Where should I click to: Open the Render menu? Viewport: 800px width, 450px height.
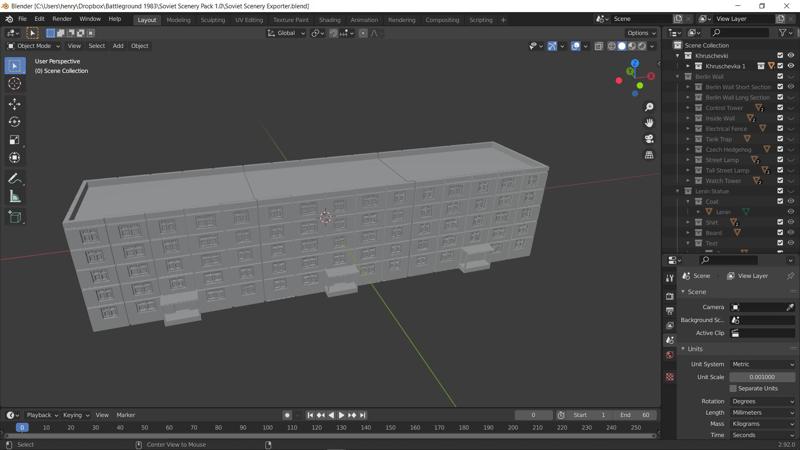(62, 19)
